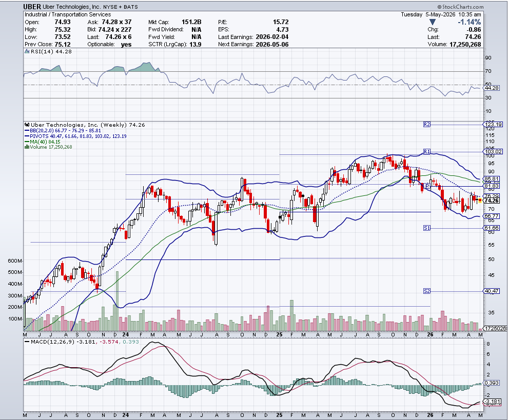Image resolution: width=508 pixels, height=420 pixels.
Task: Click the candlestick icon beside Uber Technologies (Weekly)
Action: tap(27, 125)
